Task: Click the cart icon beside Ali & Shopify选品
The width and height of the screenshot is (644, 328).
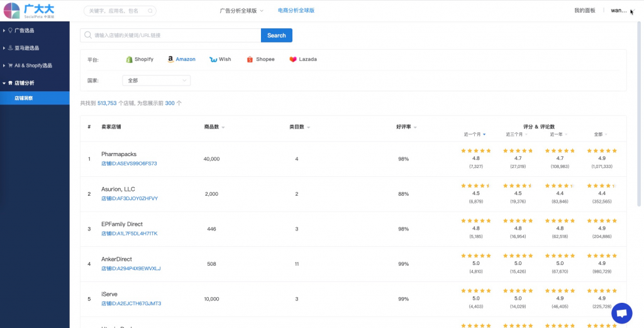Action: pyautogui.click(x=10, y=65)
